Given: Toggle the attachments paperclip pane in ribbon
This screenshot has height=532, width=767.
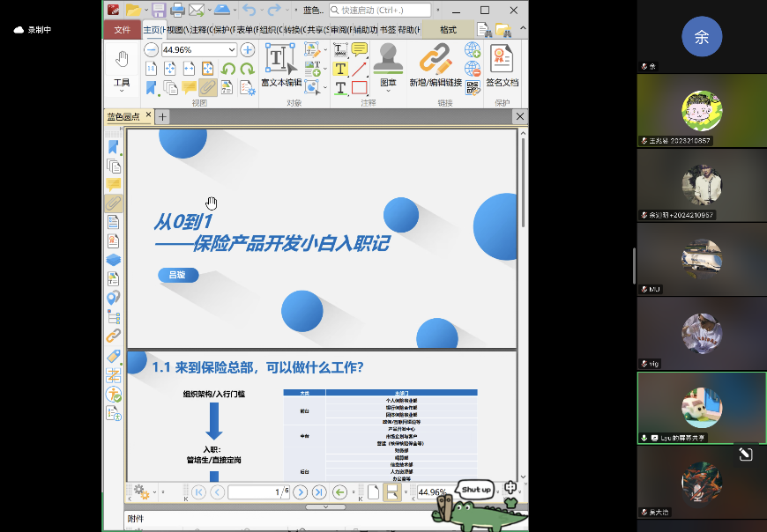Looking at the screenshot, I should point(207,87).
